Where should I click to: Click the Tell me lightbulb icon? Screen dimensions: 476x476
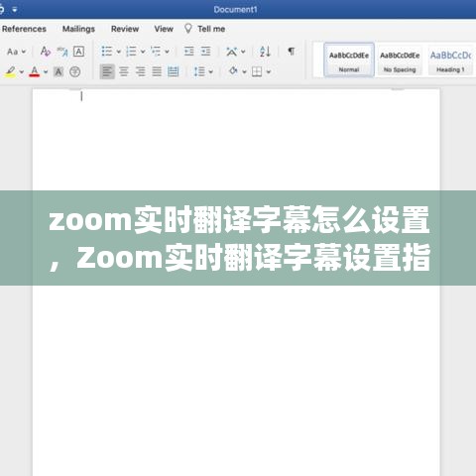tap(188, 29)
